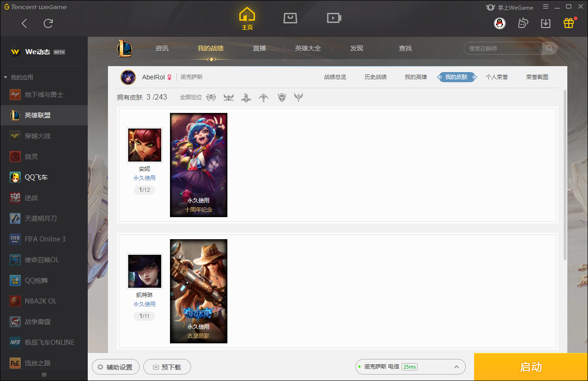Launch the game with 启动
Viewport: 588px width, 381px height.
pos(531,367)
